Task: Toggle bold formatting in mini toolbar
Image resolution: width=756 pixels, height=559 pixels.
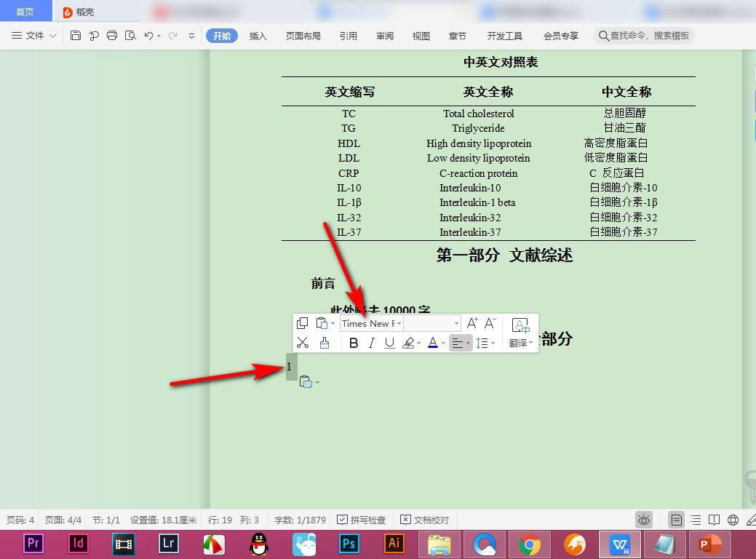Action: [x=354, y=343]
